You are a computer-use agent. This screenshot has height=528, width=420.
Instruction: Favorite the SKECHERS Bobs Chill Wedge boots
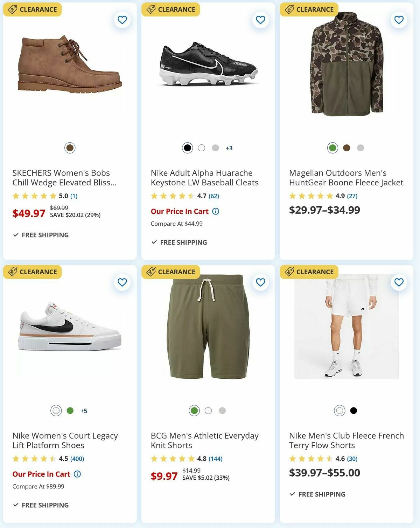(122, 20)
